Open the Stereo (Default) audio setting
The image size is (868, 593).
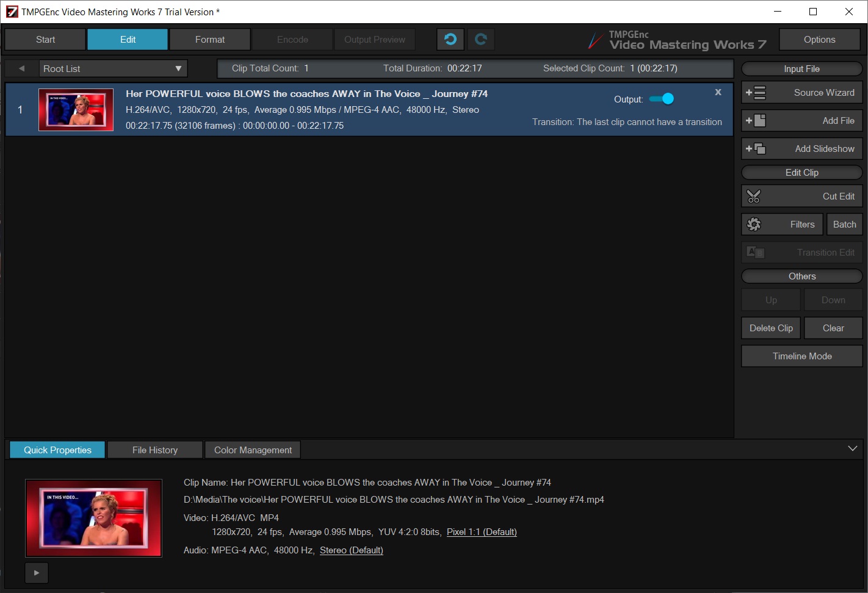click(352, 550)
